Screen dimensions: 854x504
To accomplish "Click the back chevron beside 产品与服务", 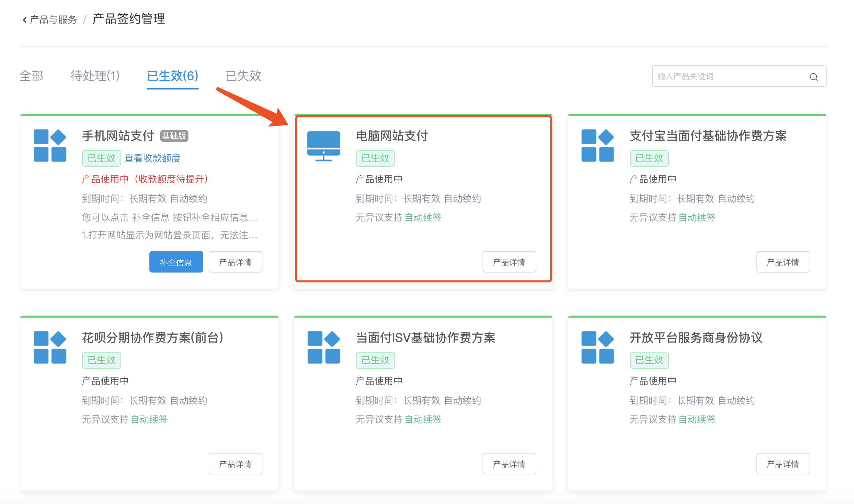I will pyautogui.click(x=25, y=20).
